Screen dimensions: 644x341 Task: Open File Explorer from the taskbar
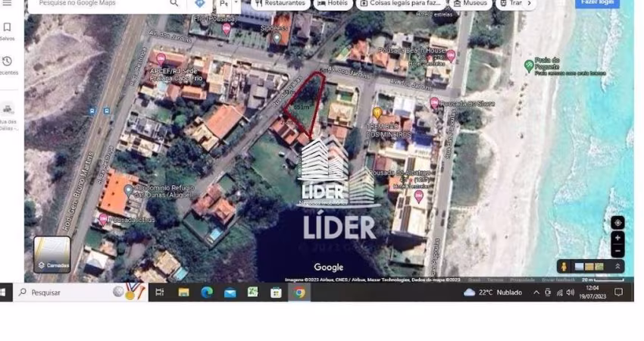click(x=183, y=292)
